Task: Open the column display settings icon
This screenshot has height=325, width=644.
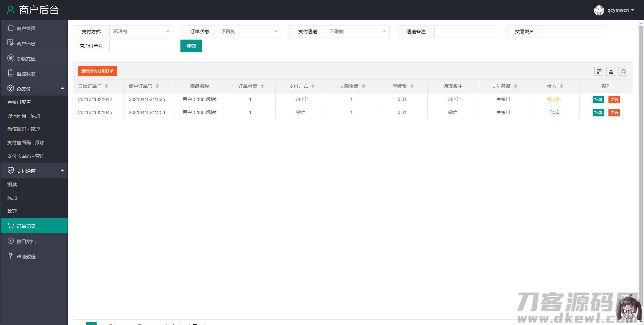Action: click(599, 71)
